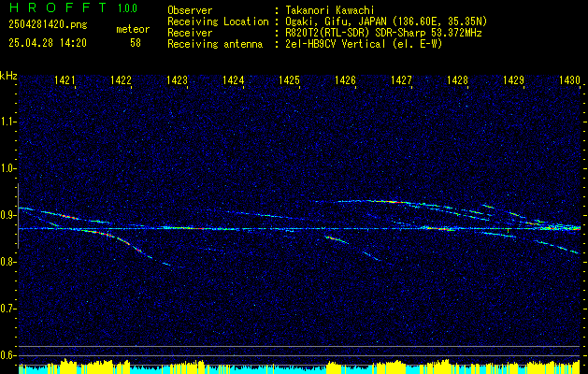This screenshot has height=374, width=588.
Task: Click the 0.6 kHz frequency label
Action: click(x=8, y=355)
